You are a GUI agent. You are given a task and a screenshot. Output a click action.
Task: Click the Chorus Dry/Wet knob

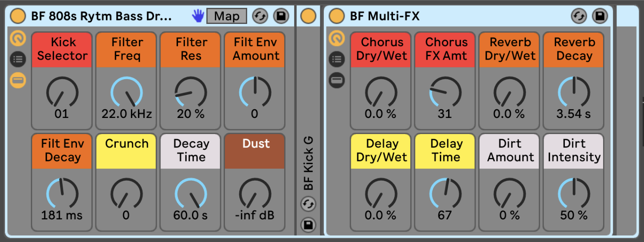click(381, 92)
